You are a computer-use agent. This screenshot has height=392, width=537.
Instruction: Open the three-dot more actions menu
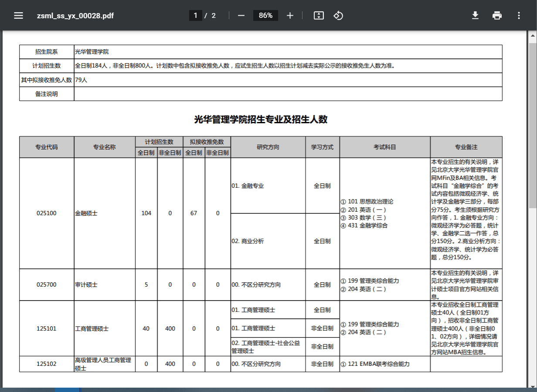tap(519, 16)
